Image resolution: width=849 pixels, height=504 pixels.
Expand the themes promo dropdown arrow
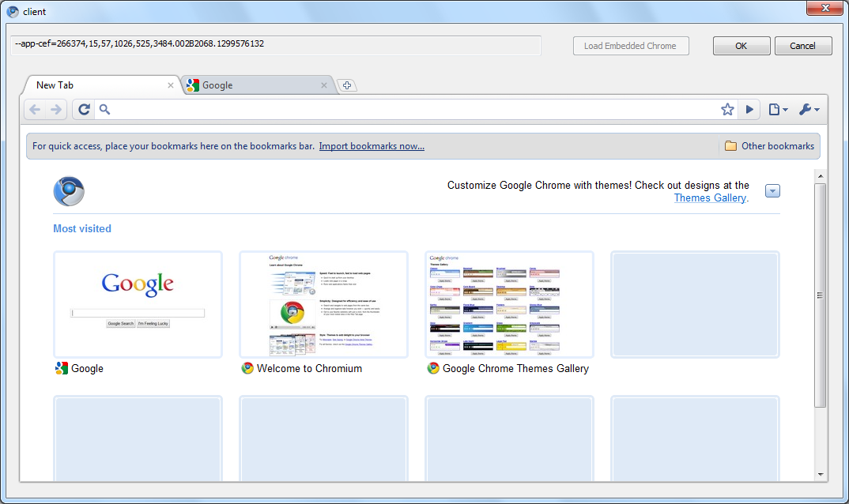pos(772,191)
